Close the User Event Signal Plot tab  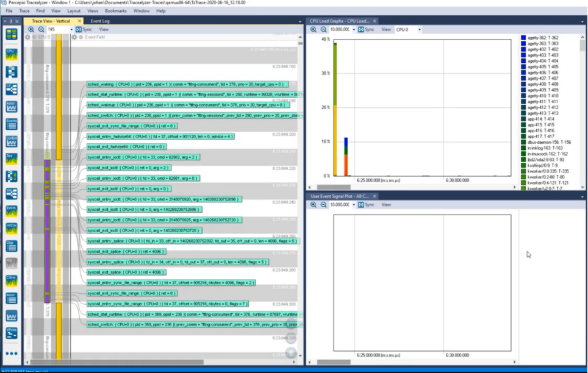coord(375,196)
